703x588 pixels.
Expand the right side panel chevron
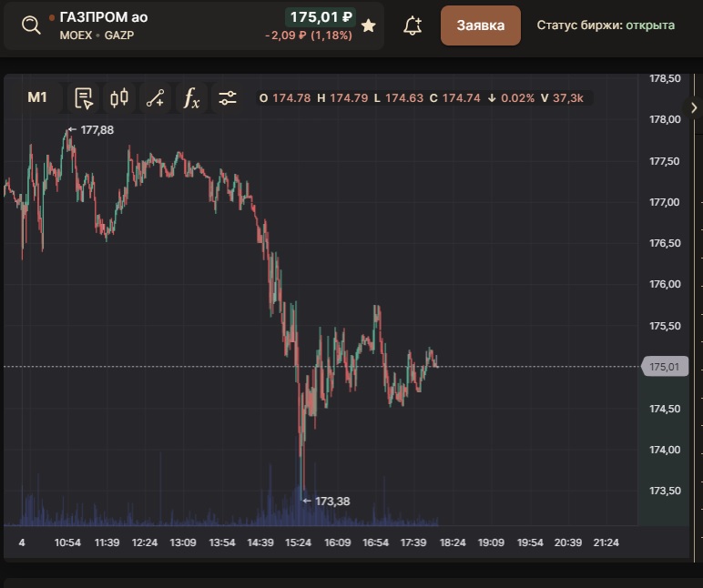pos(694,107)
